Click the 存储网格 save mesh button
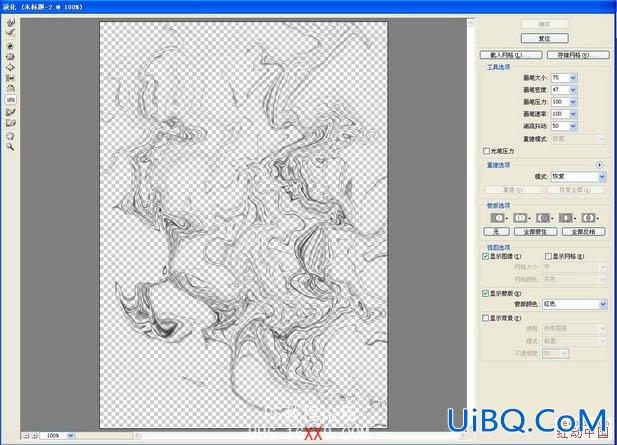The height and width of the screenshot is (445, 617). 578,55
